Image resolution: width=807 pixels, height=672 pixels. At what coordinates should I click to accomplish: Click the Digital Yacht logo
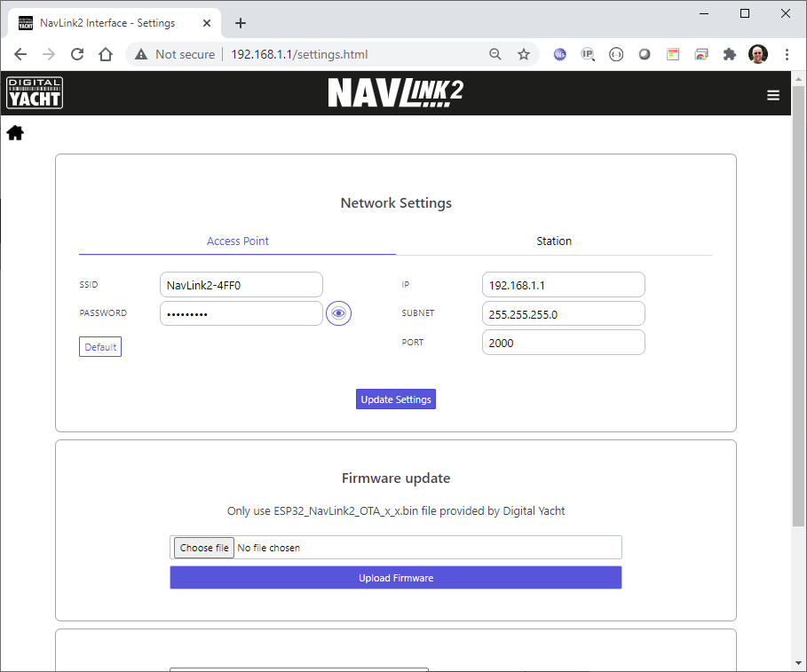(35, 92)
